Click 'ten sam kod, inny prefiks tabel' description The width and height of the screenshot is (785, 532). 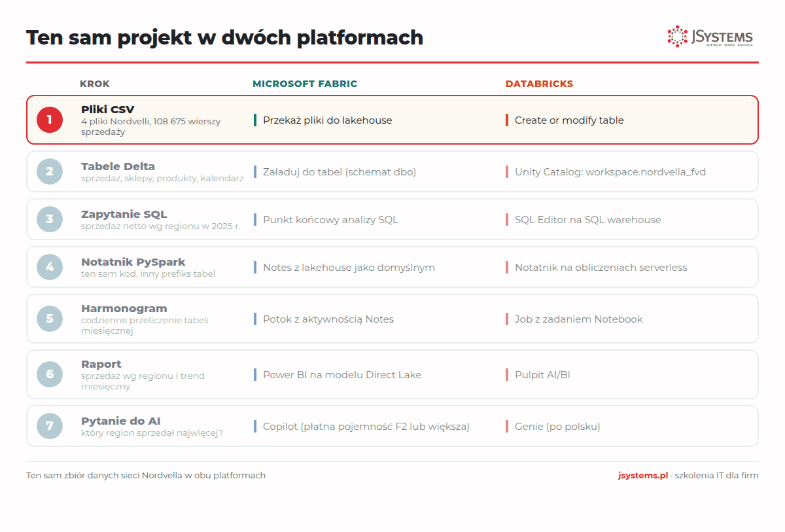point(148,274)
